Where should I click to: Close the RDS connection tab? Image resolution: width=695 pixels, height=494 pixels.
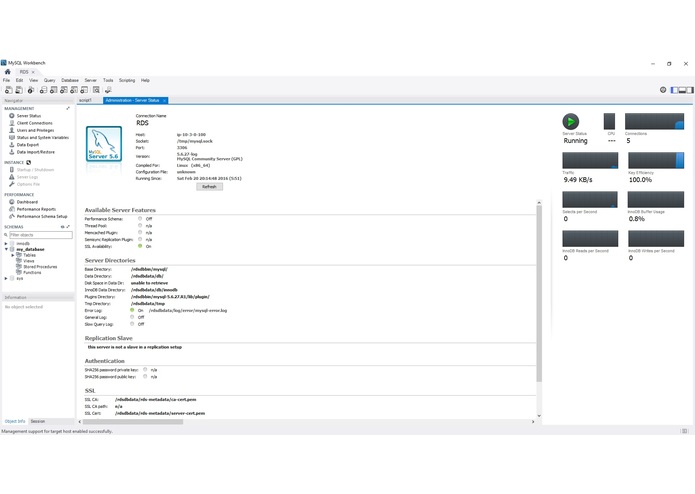point(33,72)
